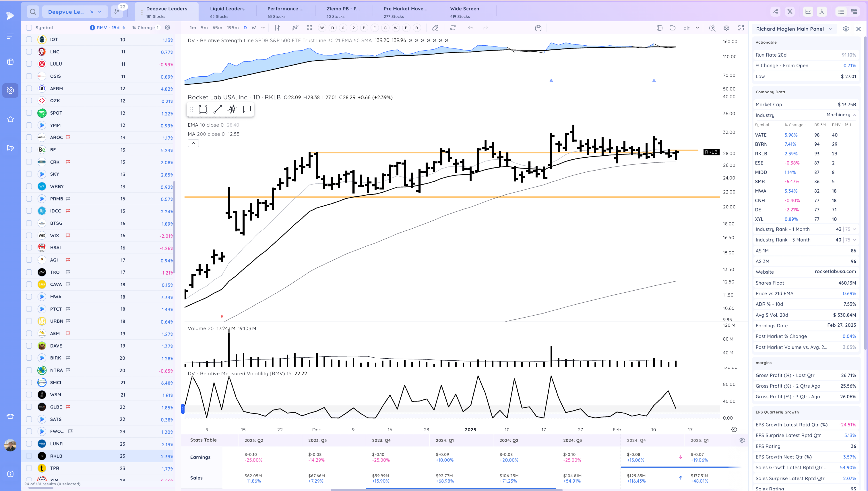Expand the timeframe interval dropdown arrow
This screenshot has height=491, width=868.
point(263,28)
